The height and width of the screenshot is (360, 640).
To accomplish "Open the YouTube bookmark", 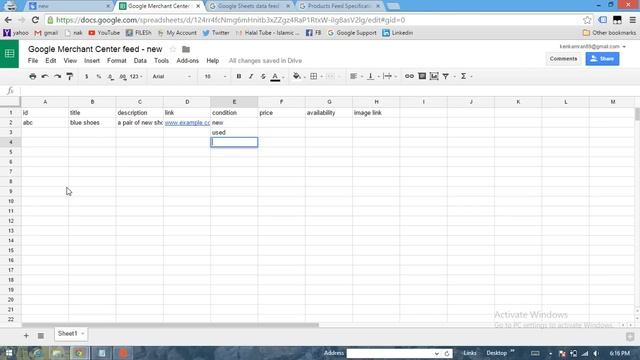I will click(104, 33).
